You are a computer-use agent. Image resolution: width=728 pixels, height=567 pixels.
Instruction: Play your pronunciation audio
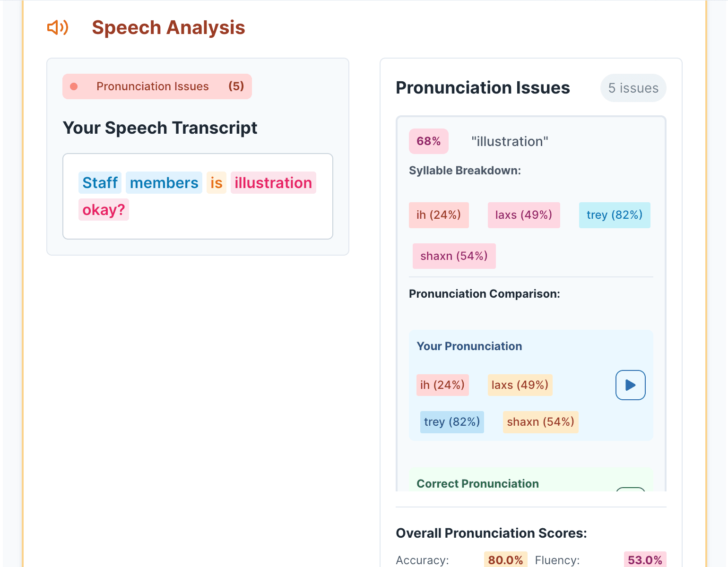pos(630,385)
